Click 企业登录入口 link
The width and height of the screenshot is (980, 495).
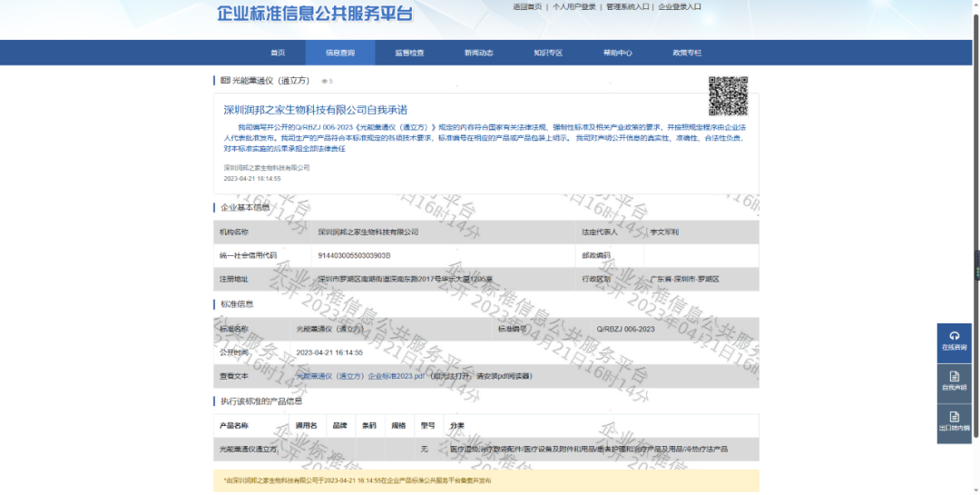(x=680, y=7)
